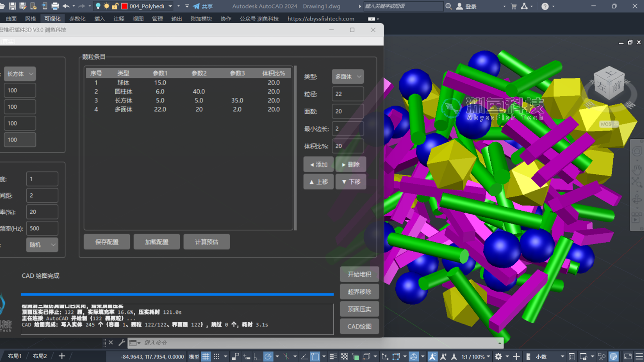
Task: Click the layer lock padlock icon
Action: pos(115,6)
